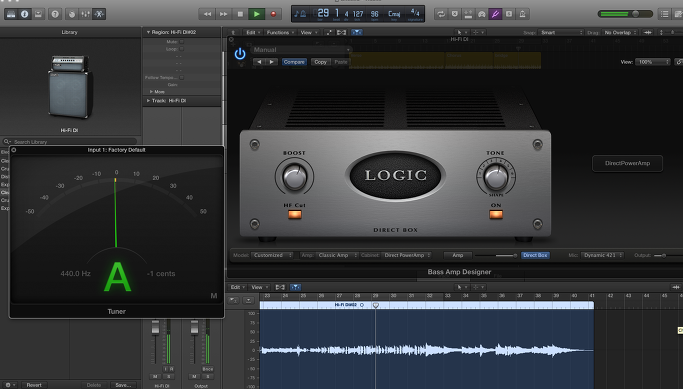Viewport: 683px width, 389px height.
Task: Toggle the Library button in the control bar
Action: [x=11, y=14]
